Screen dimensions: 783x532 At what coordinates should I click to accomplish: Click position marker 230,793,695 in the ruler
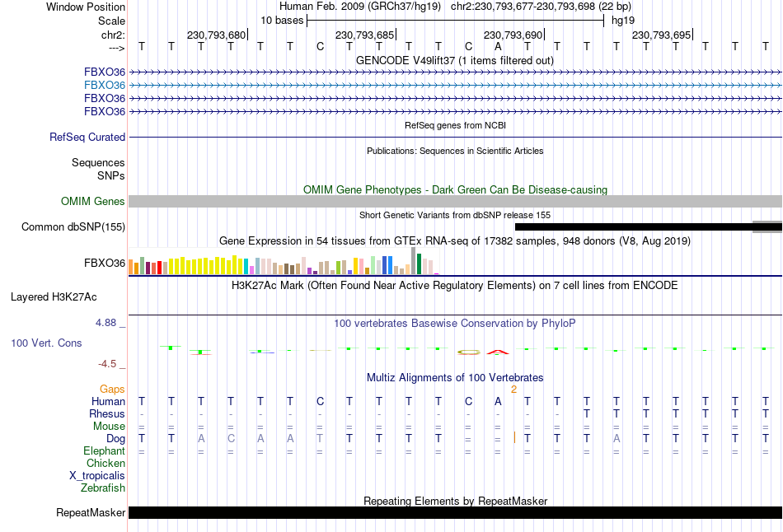click(662, 35)
